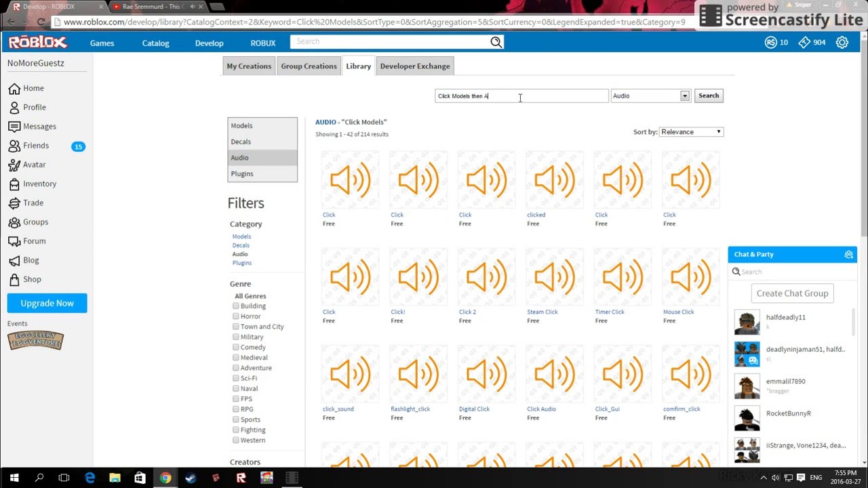Screen dimensions: 868x488
Task: Mute the Rae Sremmurd browser tab audio
Action: (x=193, y=7)
